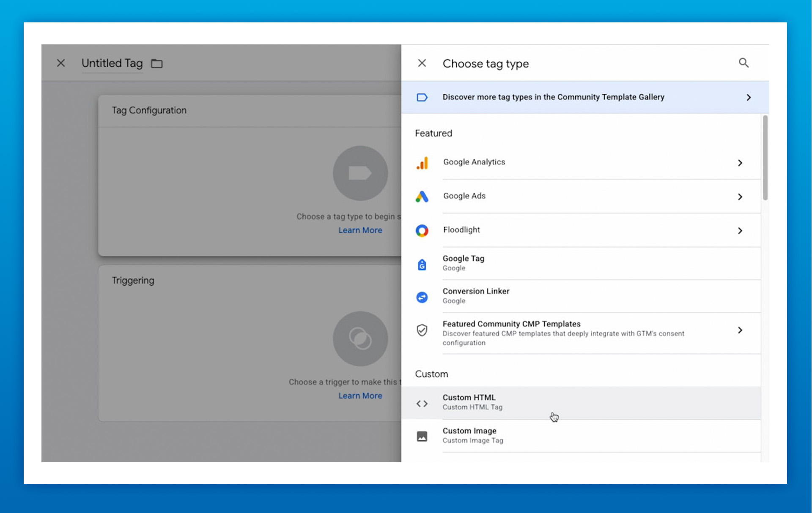Click the 'Custom HTML Tag' subtitle
The image size is (812, 513).
[x=472, y=407]
